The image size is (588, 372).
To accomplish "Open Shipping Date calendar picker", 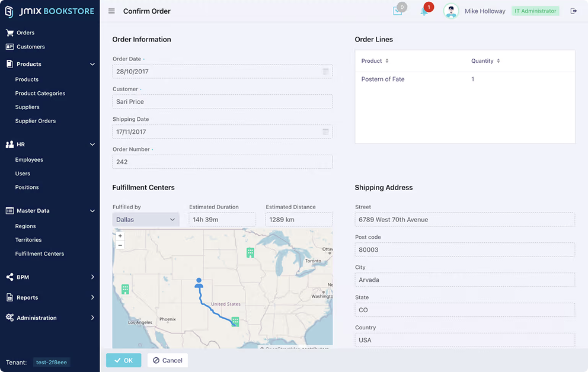I will coord(325,132).
